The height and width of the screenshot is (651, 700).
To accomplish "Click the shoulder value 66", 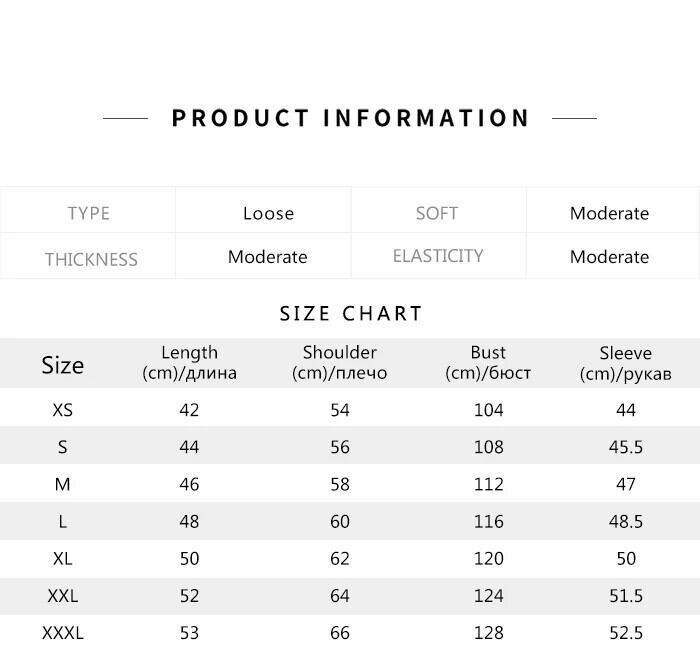I will (340, 633).
